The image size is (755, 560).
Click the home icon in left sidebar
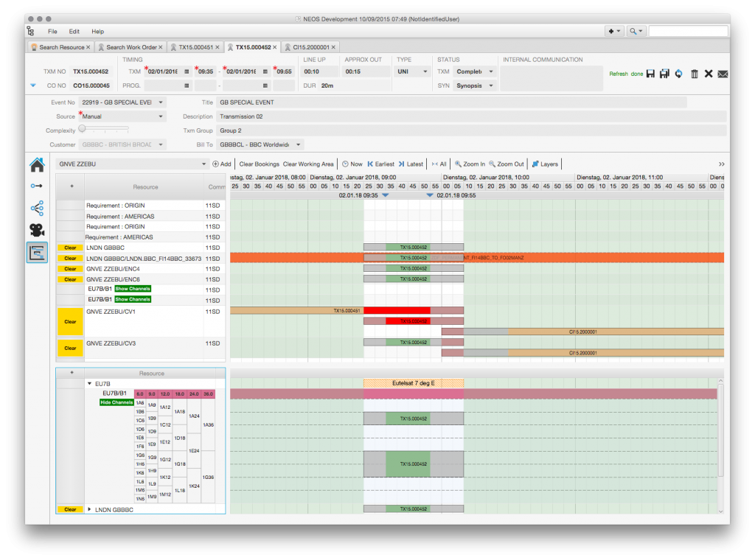coord(37,165)
